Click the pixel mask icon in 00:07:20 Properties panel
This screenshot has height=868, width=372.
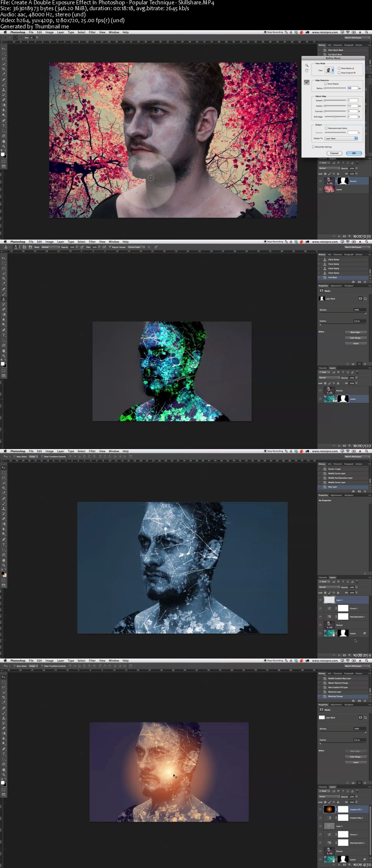pos(360,299)
